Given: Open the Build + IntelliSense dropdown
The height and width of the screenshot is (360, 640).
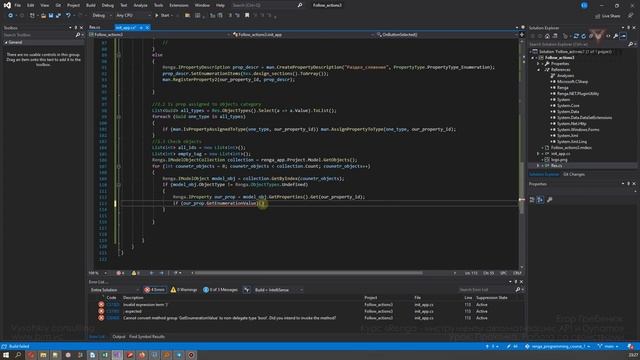Looking at the screenshot, I should click(x=279, y=290).
